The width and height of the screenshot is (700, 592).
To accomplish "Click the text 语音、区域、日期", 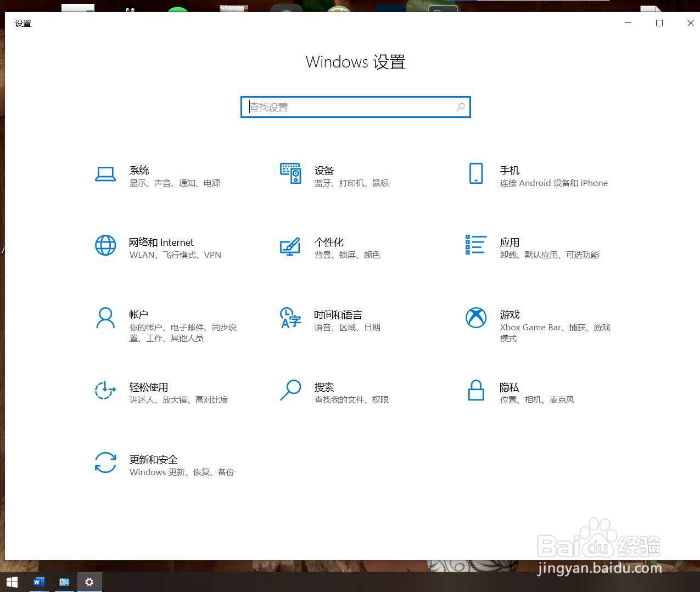I will click(x=348, y=328).
